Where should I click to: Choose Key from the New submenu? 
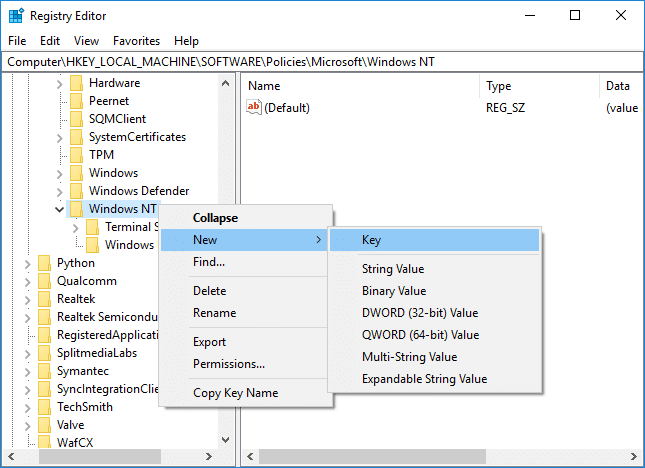(371, 240)
